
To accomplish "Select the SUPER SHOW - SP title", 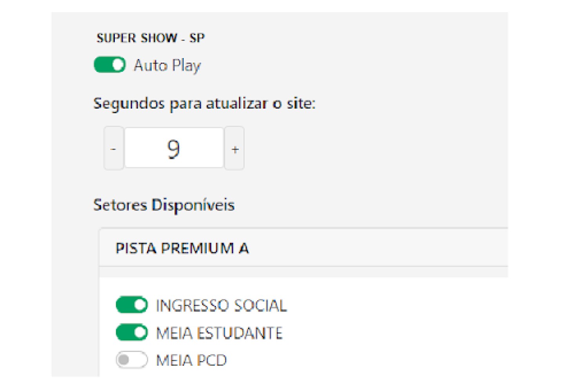I will (151, 38).
